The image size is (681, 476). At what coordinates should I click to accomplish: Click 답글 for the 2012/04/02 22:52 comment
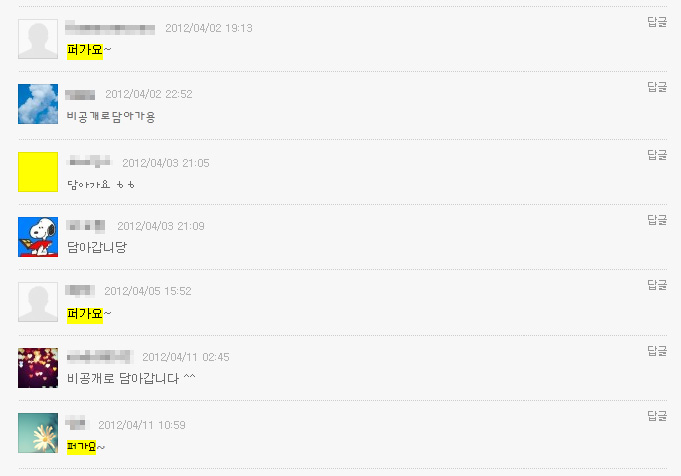click(x=657, y=87)
